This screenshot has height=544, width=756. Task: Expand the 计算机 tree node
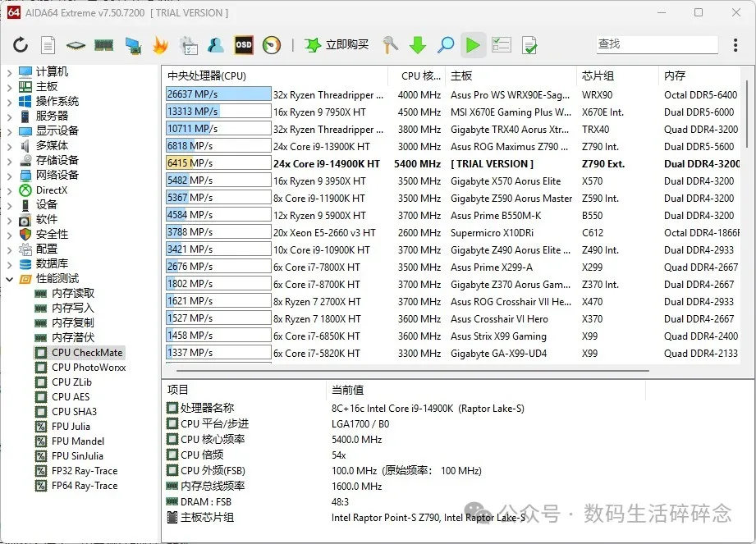coord(9,73)
